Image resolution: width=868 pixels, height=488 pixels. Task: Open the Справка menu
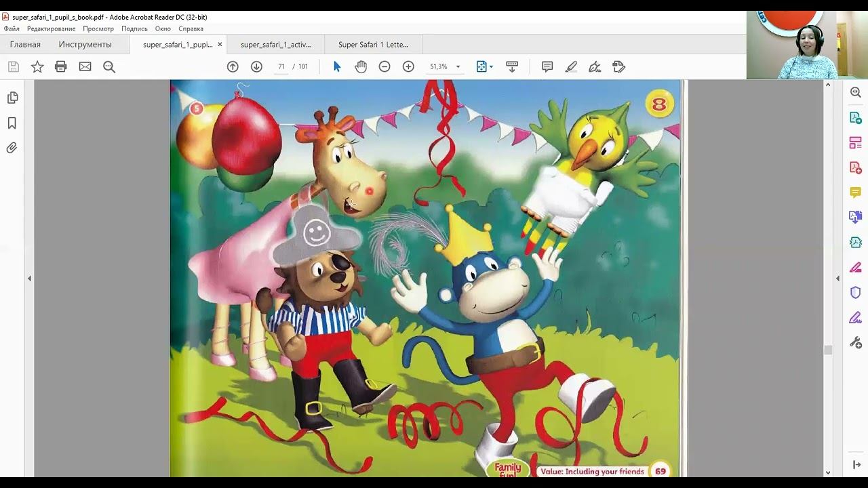point(191,28)
